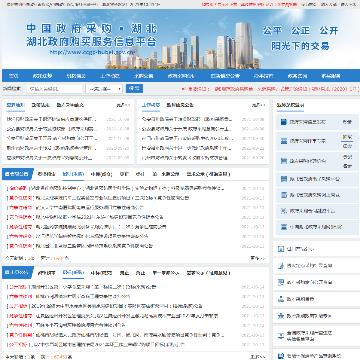Open the second item in the blue navigation bar
Viewport: 360px width, 360px height.
tap(42, 76)
